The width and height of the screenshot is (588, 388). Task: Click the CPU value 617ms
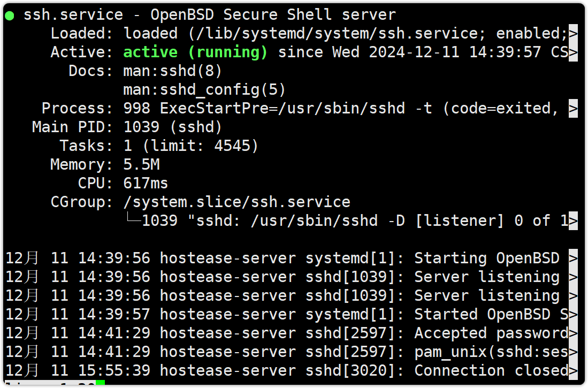(x=146, y=183)
